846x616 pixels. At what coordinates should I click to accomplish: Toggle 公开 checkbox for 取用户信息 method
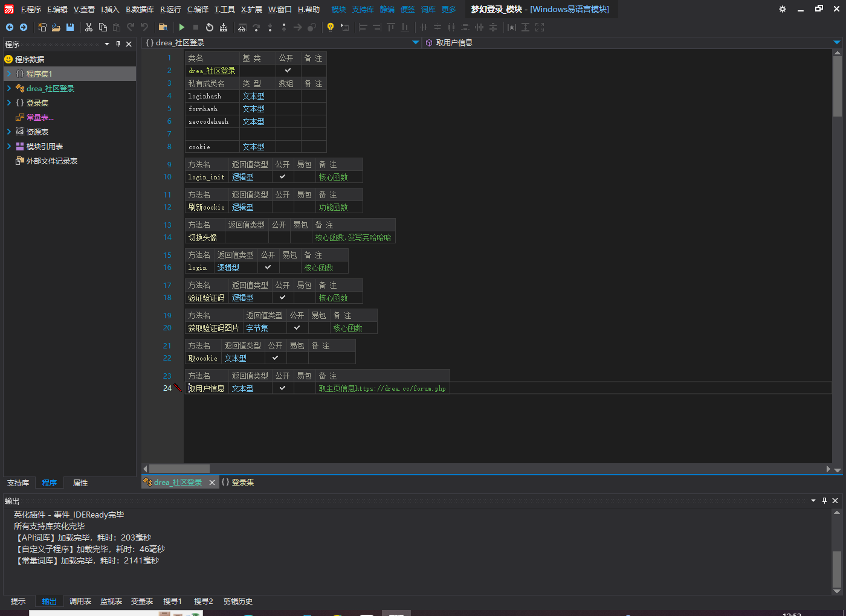282,388
